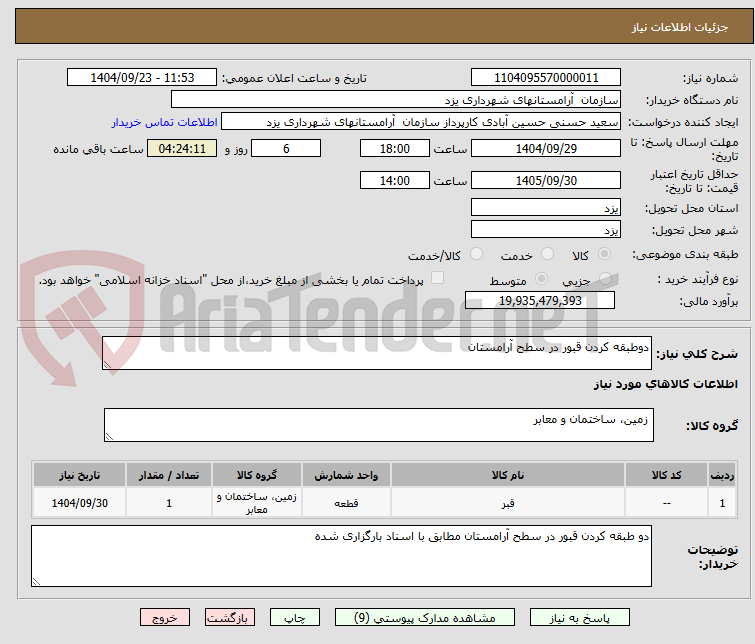
Task: Click the تاریخ نیاز column header
Action: pos(79,475)
